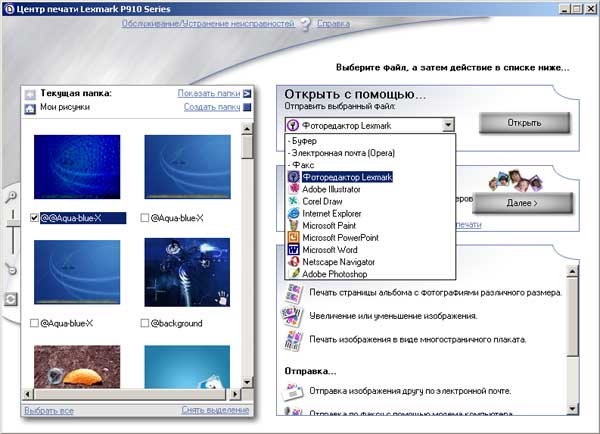Open the Справка link
Screen dimensions: 600x434
pyautogui.click(x=333, y=24)
